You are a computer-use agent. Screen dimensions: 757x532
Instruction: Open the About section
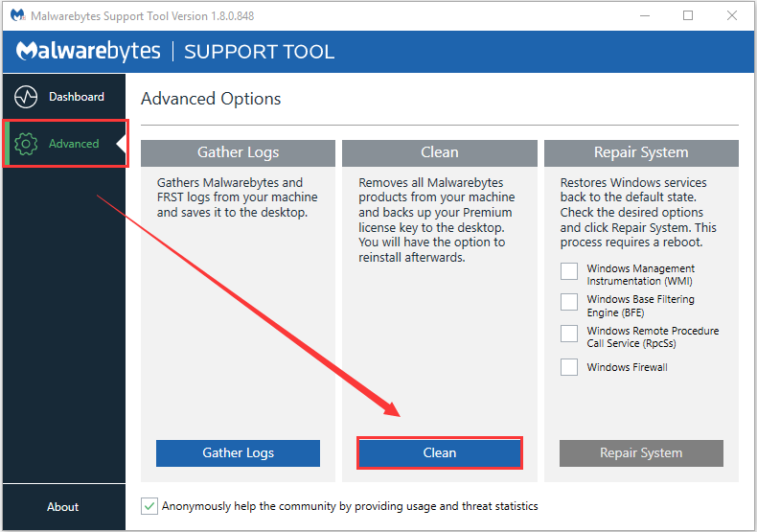(x=62, y=507)
